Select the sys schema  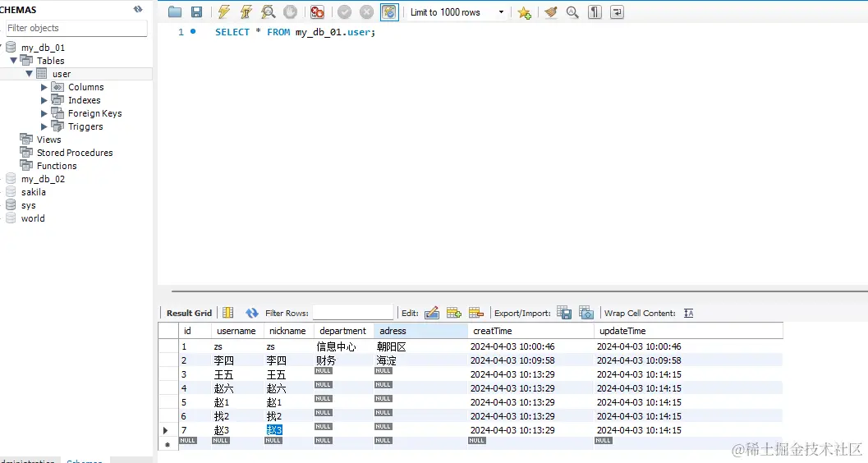pyautogui.click(x=28, y=205)
